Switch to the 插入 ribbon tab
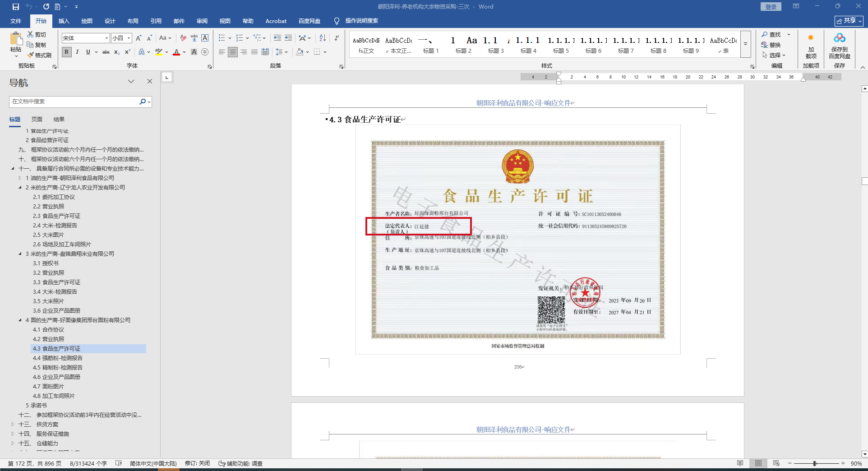Screen dimensions: 868x471 click(64, 21)
